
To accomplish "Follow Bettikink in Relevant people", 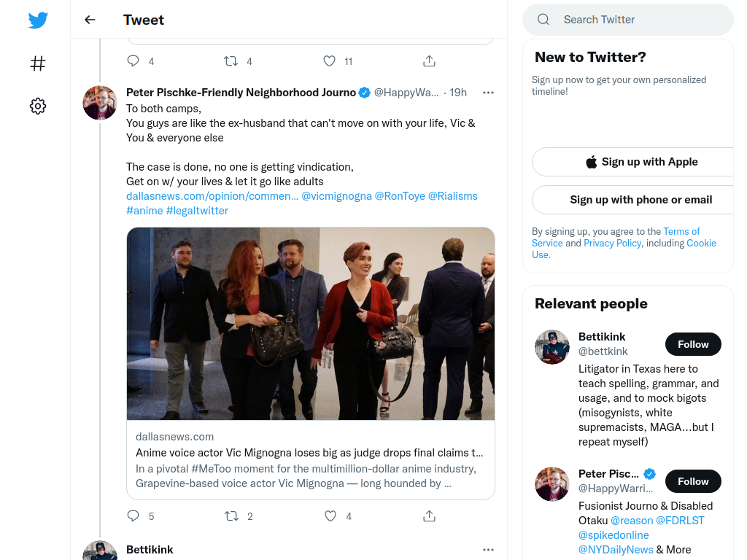I will [x=693, y=344].
